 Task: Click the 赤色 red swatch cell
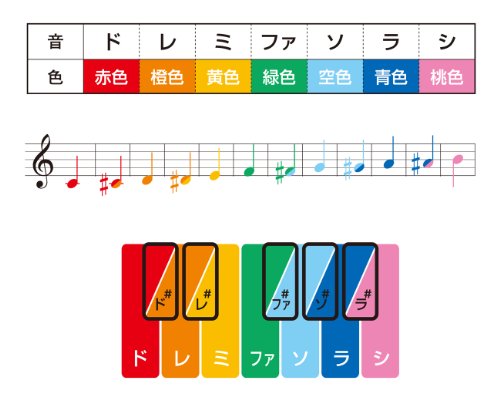pyautogui.click(x=111, y=77)
